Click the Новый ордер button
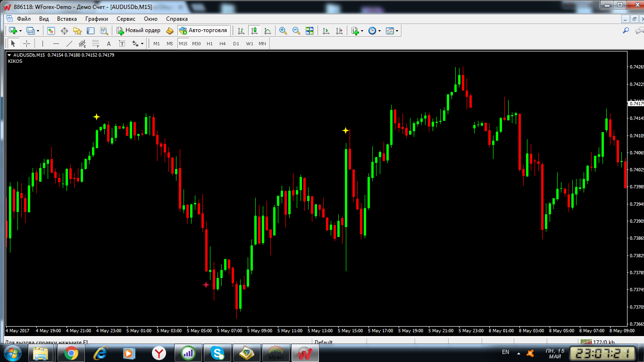 (x=139, y=31)
